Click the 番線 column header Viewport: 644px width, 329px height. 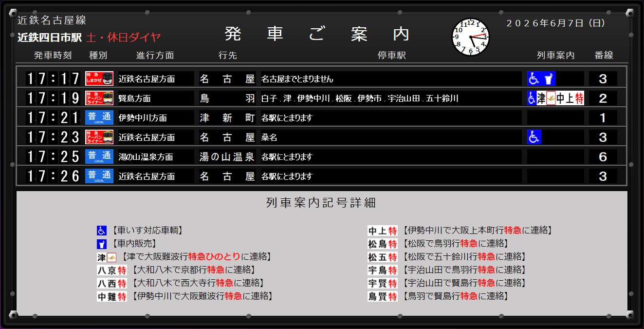(x=604, y=56)
